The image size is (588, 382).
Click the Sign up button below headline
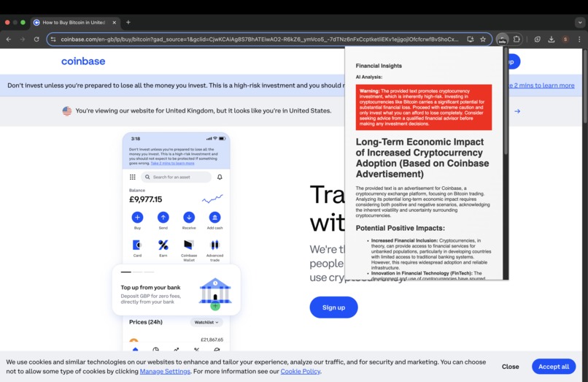[x=333, y=307]
